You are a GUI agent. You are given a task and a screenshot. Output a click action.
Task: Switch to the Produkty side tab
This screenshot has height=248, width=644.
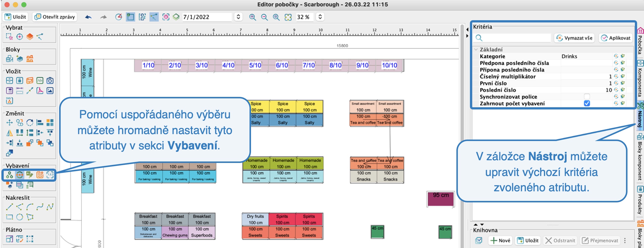coord(640,200)
